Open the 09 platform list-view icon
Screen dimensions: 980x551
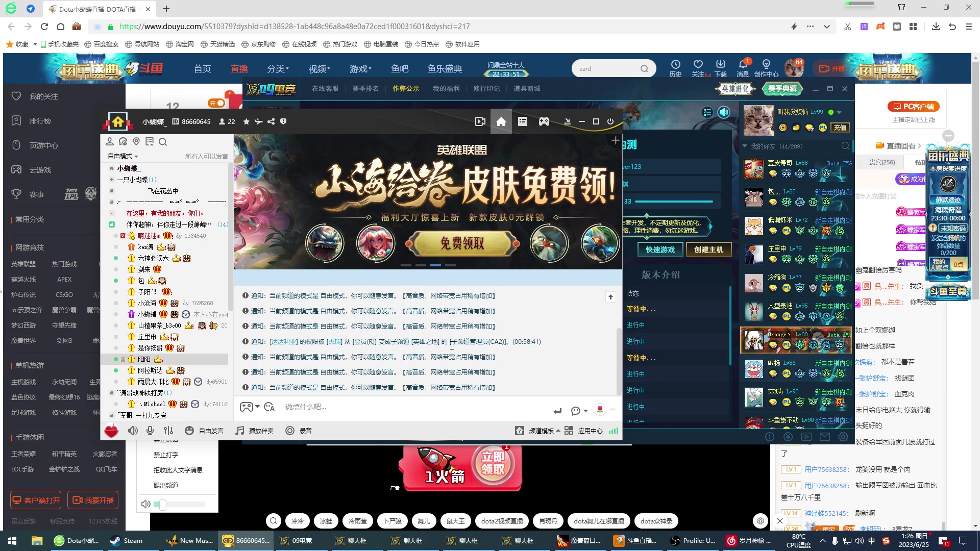[707, 112]
